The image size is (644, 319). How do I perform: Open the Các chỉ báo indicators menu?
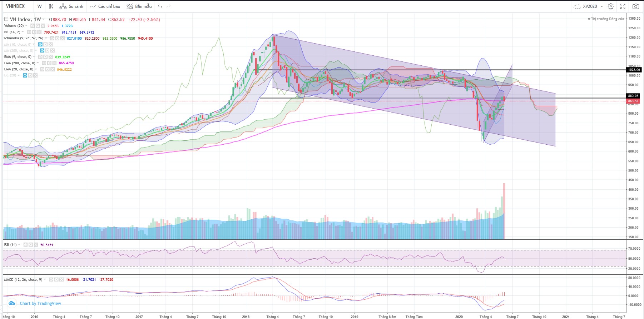point(105,6)
